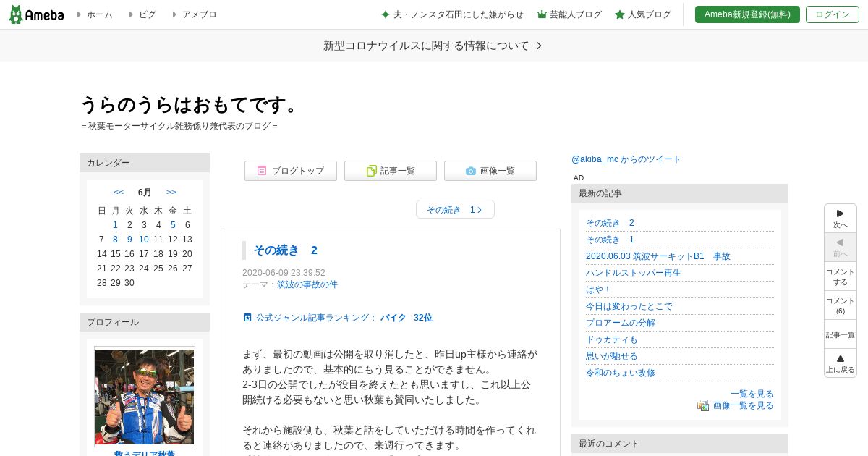Click 次へ floating navigation button
868x456 pixels.
[x=841, y=219]
